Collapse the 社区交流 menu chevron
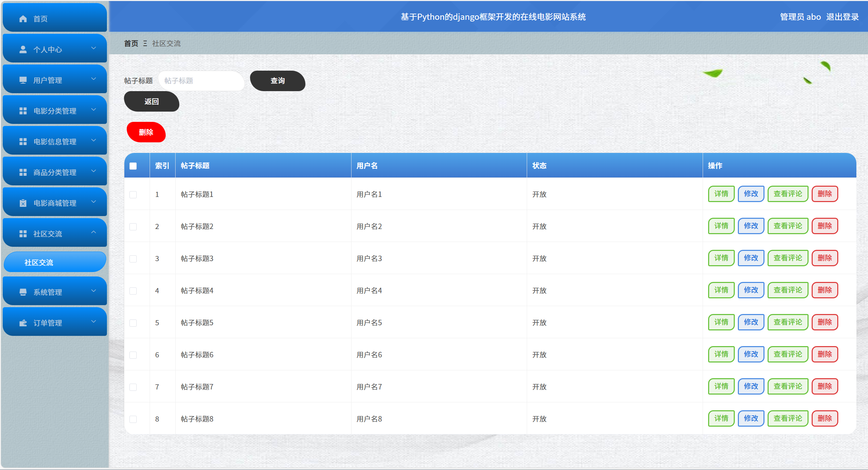868x470 pixels. point(94,233)
